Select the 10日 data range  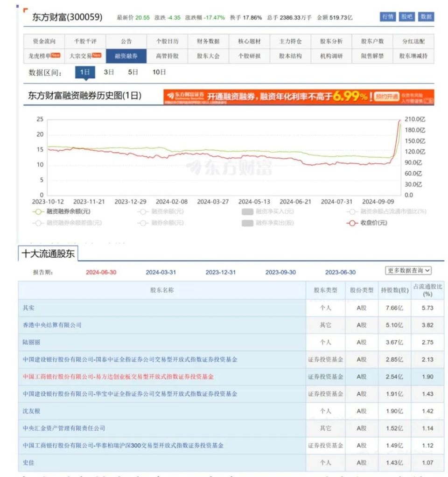pyautogui.click(x=159, y=72)
